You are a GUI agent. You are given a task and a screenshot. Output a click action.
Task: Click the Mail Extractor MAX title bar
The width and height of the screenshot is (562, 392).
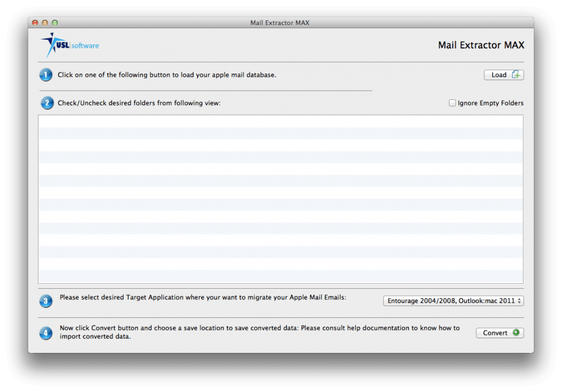tap(280, 23)
